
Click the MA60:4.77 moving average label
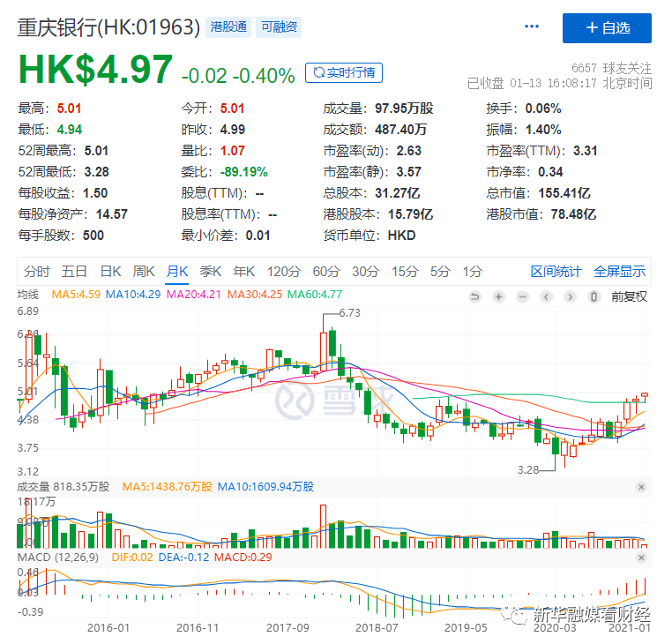coord(315,295)
